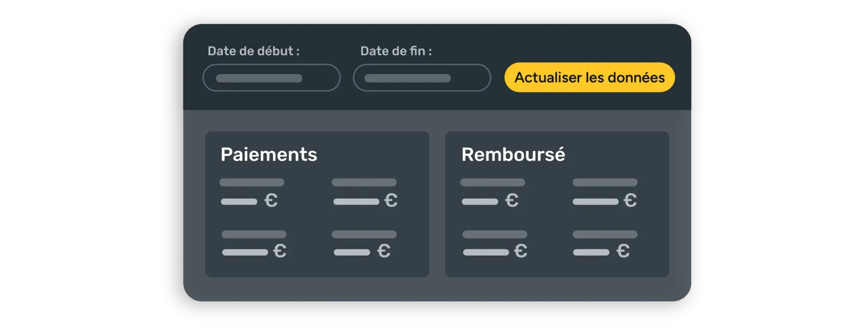Image resolution: width=868 pixels, height=329 pixels.
Task: Click first gray label bar directly below Remboursé
Action: [x=492, y=182]
